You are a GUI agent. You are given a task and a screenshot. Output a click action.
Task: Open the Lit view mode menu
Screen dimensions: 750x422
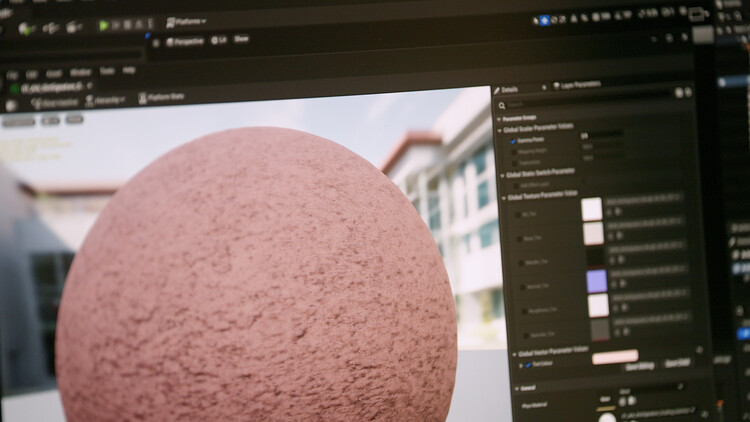219,40
